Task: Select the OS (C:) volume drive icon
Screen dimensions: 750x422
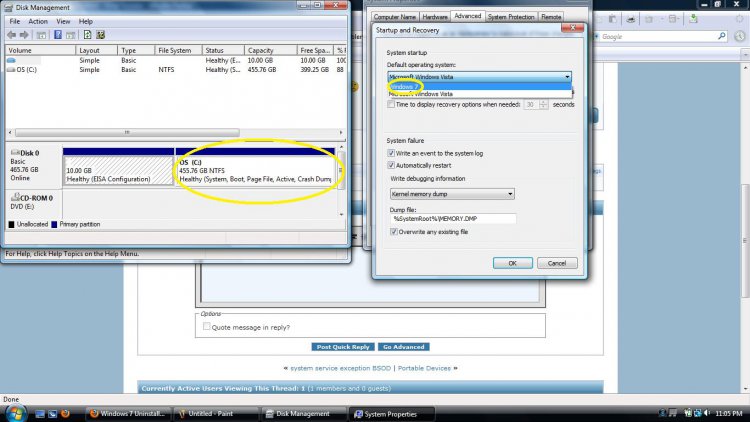Action: 11,70
